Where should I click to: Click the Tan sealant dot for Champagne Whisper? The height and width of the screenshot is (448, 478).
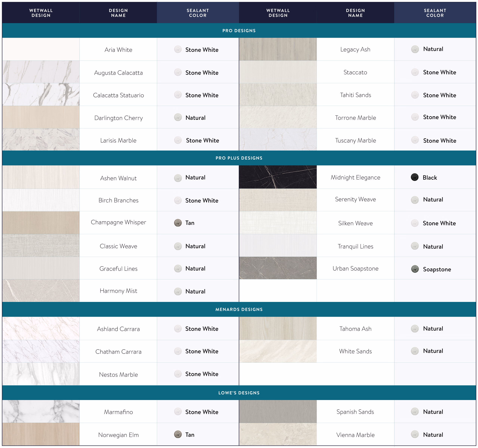coord(178,223)
